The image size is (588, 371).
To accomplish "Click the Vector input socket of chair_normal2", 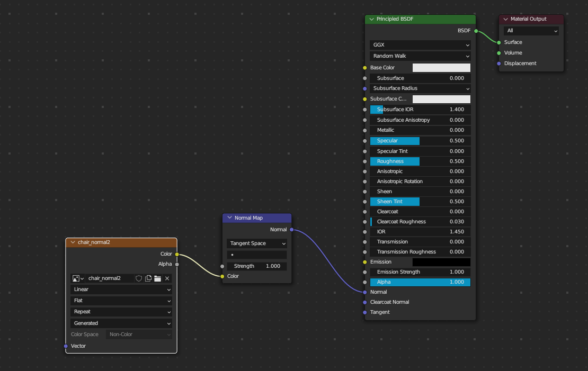I will pos(66,346).
